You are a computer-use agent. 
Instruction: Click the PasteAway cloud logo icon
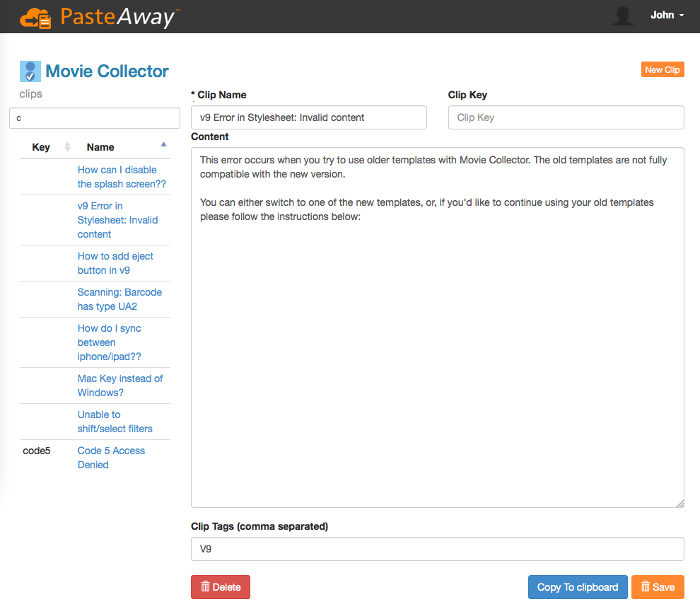[x=35, y=18]
